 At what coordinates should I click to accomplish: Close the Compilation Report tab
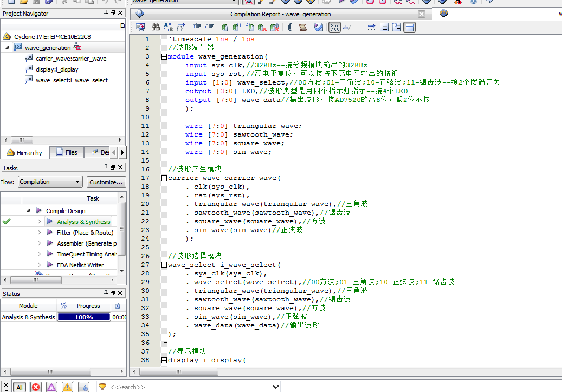tap(422, 14)
